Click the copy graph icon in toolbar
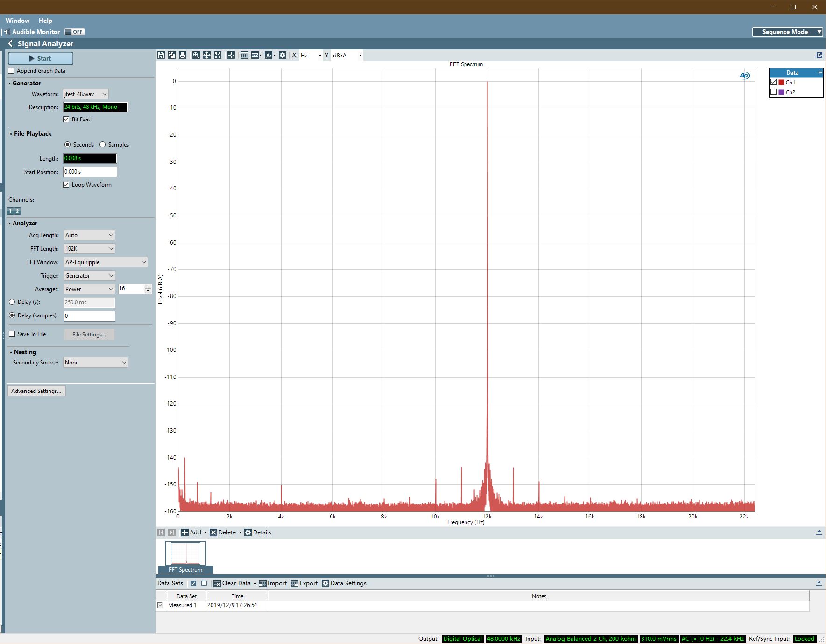The image size is (826, 644). click(x=172, y=55)
